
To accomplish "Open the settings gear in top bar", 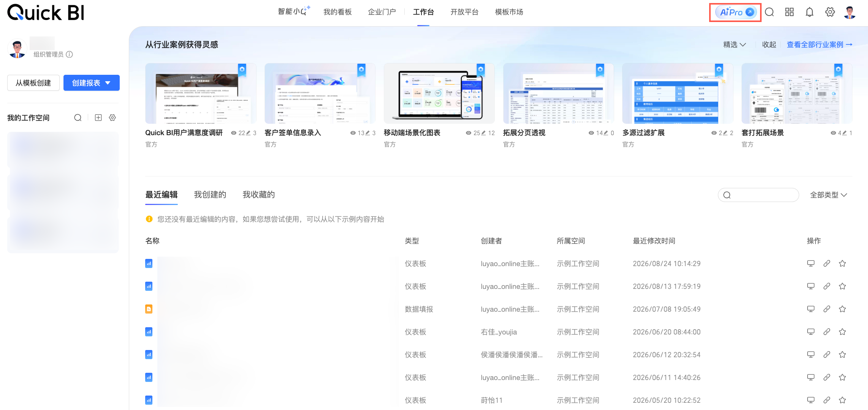I will click(x=830, y=12).
